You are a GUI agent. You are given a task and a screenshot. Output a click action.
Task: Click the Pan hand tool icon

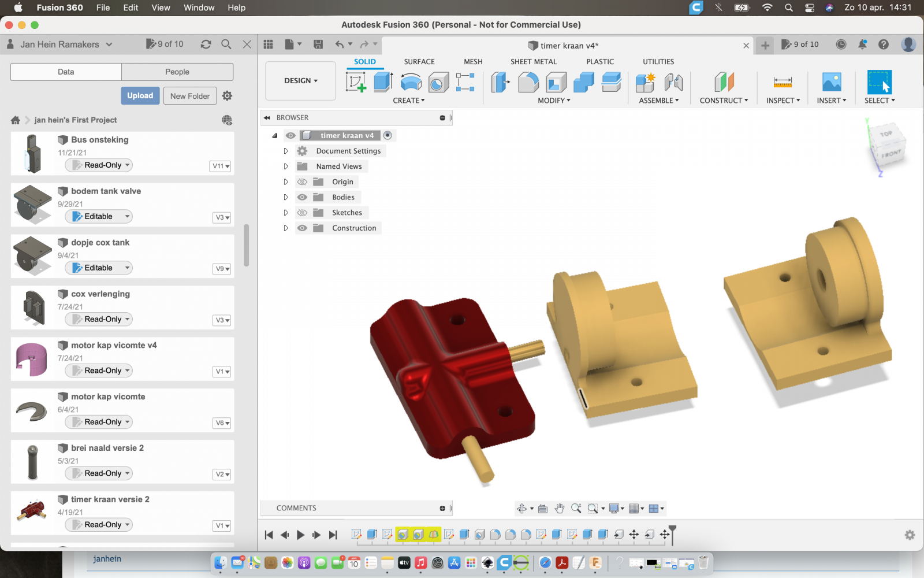559,508
